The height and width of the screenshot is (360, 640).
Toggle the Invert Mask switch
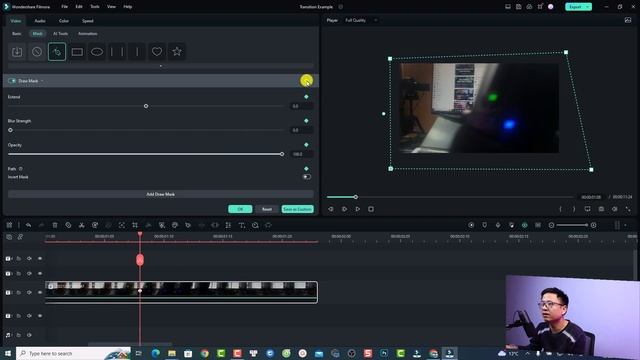[x=307, y=177]
